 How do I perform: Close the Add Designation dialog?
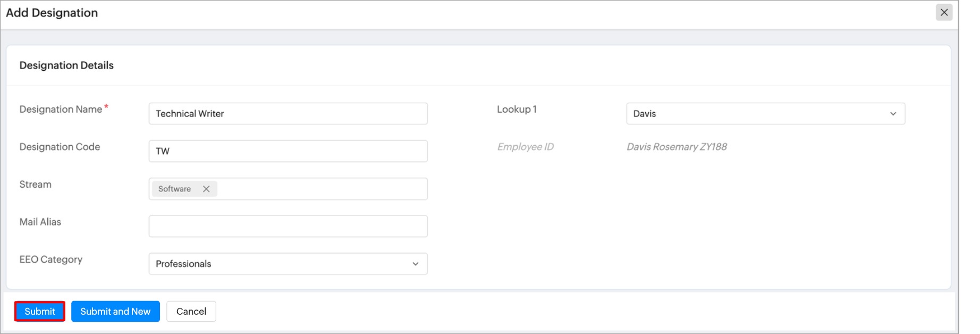[x=944, y=12]
